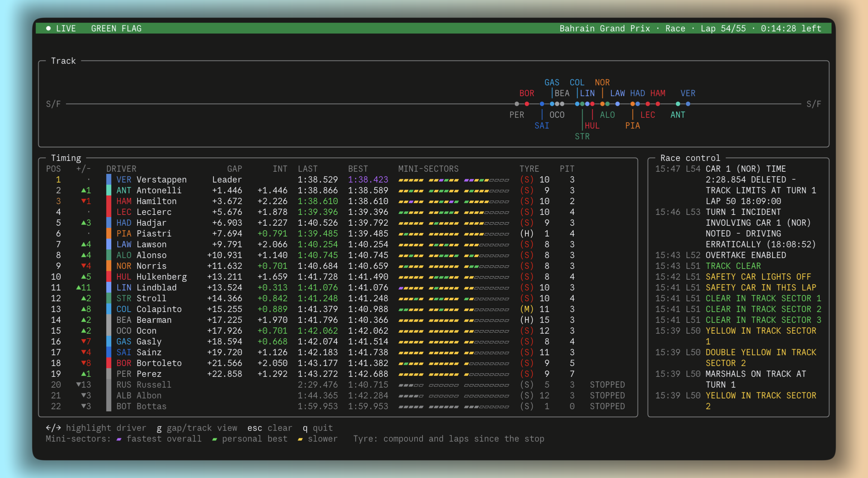Click the 'OVERTAKE ENABLED' race control message
The image size is (868, 478).
pos(746,255)
